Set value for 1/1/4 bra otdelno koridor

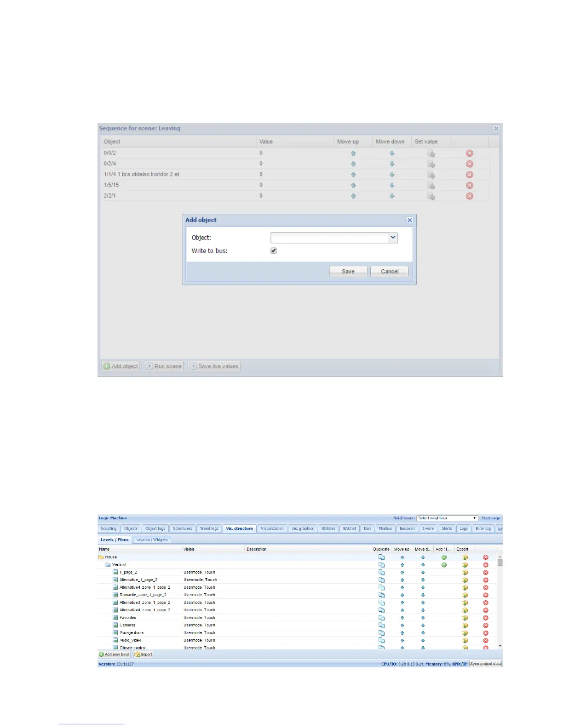tap(431, 175)
